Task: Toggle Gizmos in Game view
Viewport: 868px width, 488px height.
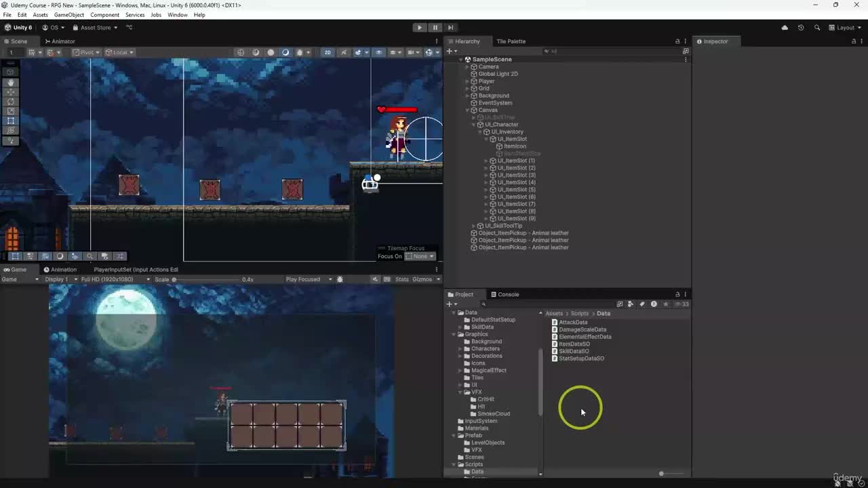Action: tap(422, 279)
